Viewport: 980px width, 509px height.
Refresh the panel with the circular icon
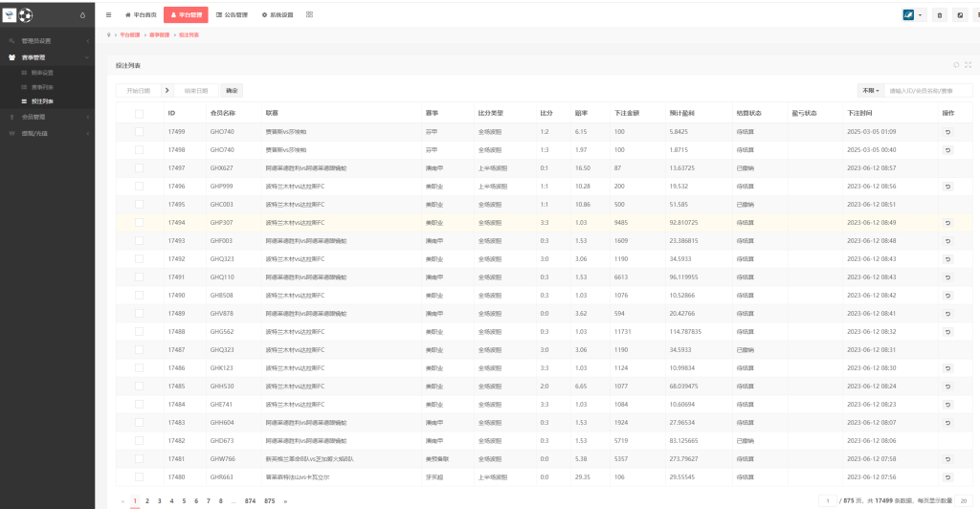point(956,65)
